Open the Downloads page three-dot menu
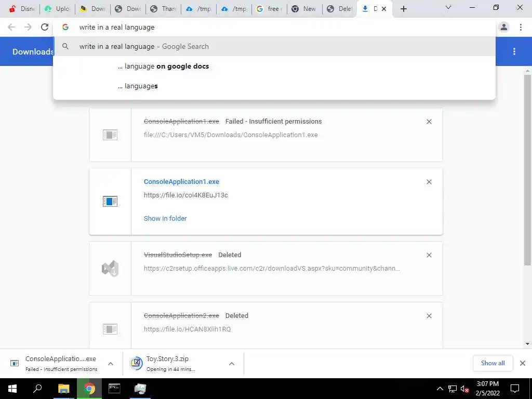The height and width of the screenshot is (399, 532). click(x=514, y=51)
